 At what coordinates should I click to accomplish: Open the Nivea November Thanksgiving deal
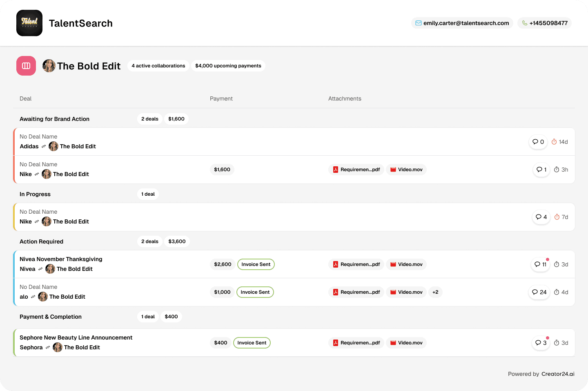point(294,264)
